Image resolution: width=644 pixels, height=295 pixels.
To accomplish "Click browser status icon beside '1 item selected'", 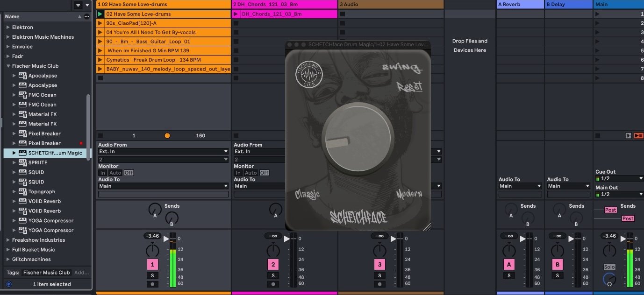I will pos(8,284).
